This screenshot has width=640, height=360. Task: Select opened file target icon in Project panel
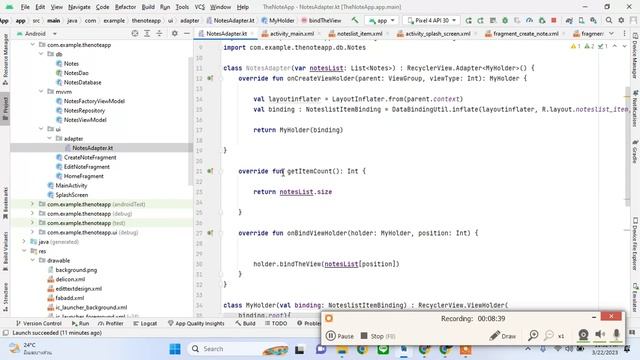pos(135,33)
